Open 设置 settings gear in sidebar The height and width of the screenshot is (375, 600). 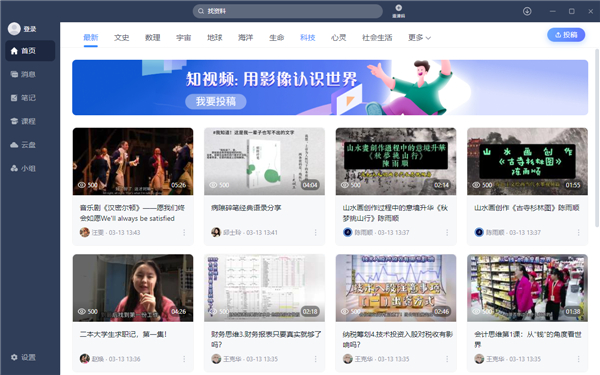[x=24, y=357]
